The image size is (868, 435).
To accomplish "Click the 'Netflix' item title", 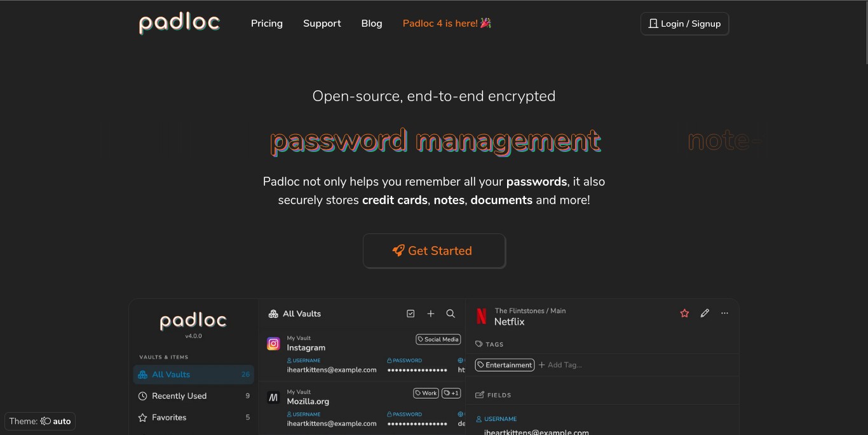I will coord(510,322).
